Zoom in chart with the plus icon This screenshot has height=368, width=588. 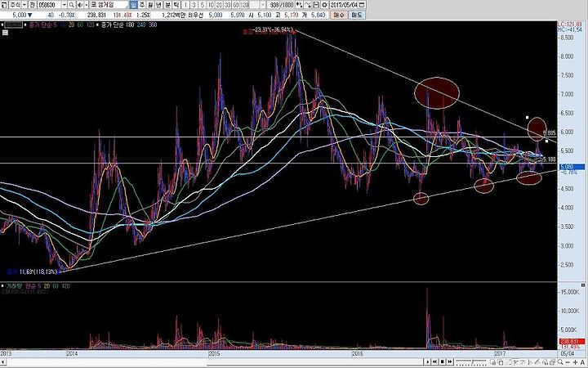click(575, 362)
